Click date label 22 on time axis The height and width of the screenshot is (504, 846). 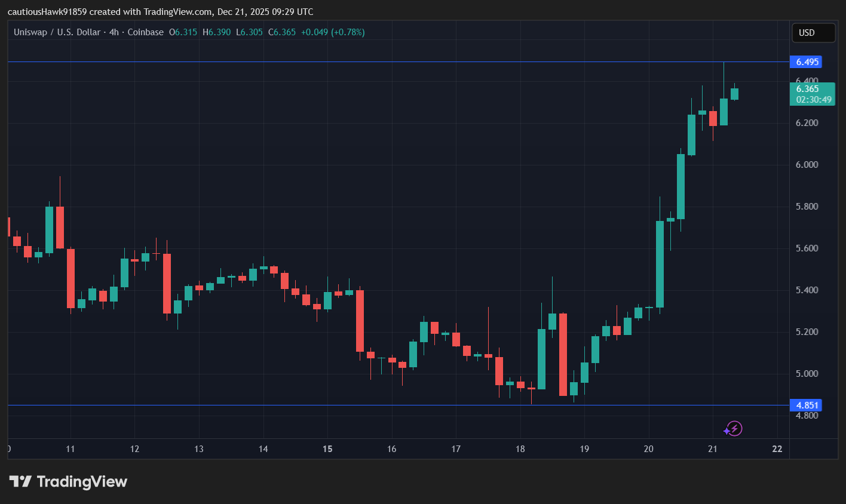coord(777,449)
